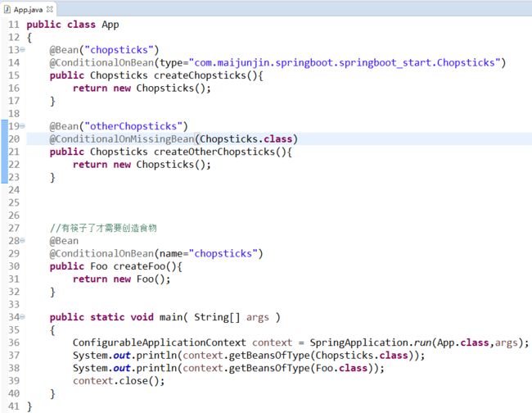Click the @ConditionalOnBean annotation on line 14
The height and width of the screenshot is (413, 532).
(101, 63)
